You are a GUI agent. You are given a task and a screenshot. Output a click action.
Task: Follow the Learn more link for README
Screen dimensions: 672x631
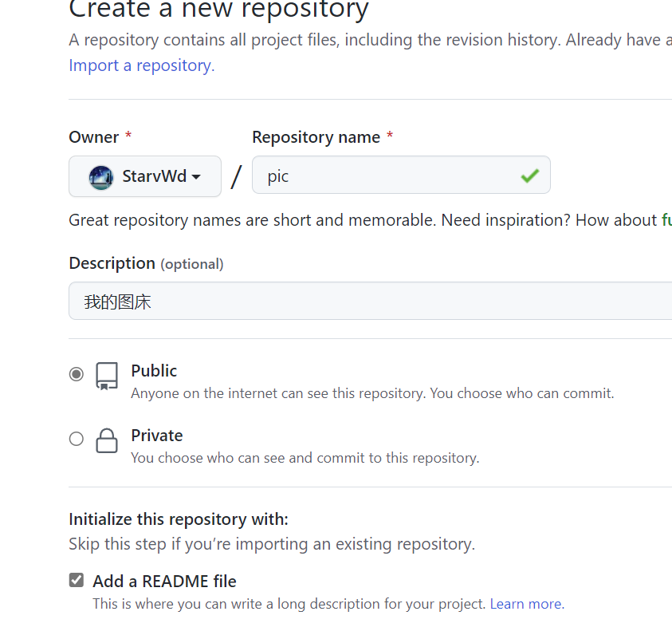coord(525,604)
